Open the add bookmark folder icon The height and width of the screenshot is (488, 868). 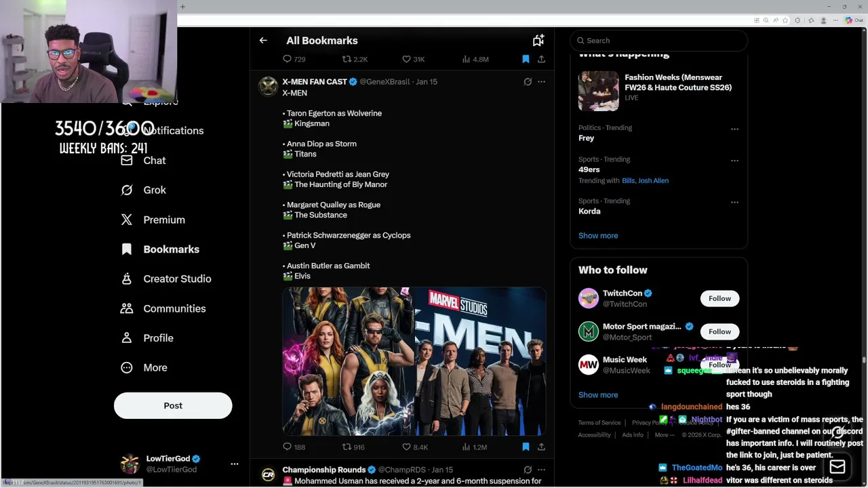[x=538, y=41]
